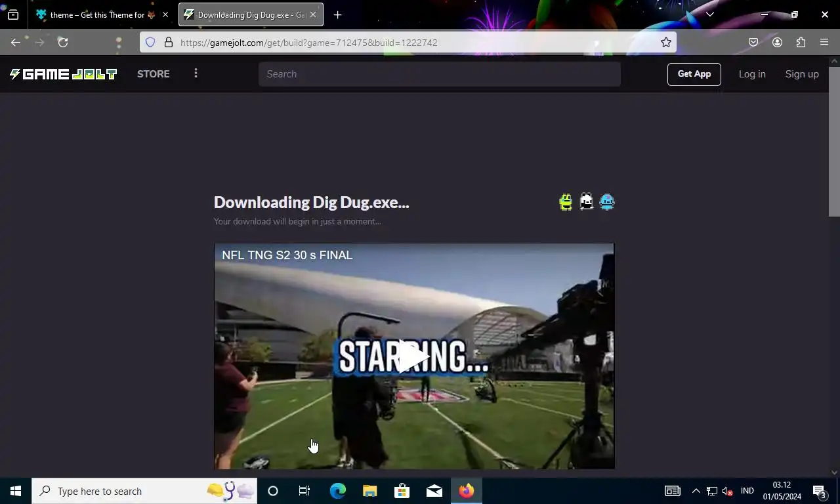Open the Sign up link
The image size is (840, 504).
tap(802, 74)
